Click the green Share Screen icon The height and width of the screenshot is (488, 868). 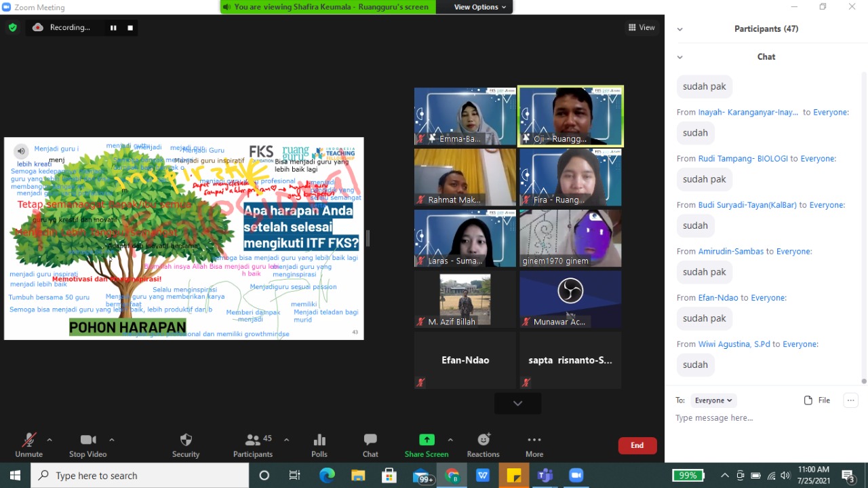(x=427, y=440)
